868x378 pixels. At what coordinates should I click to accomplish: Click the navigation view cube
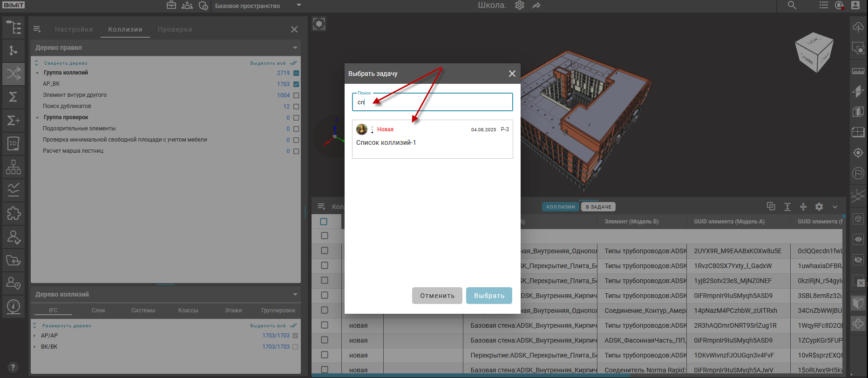pos(814,52)
